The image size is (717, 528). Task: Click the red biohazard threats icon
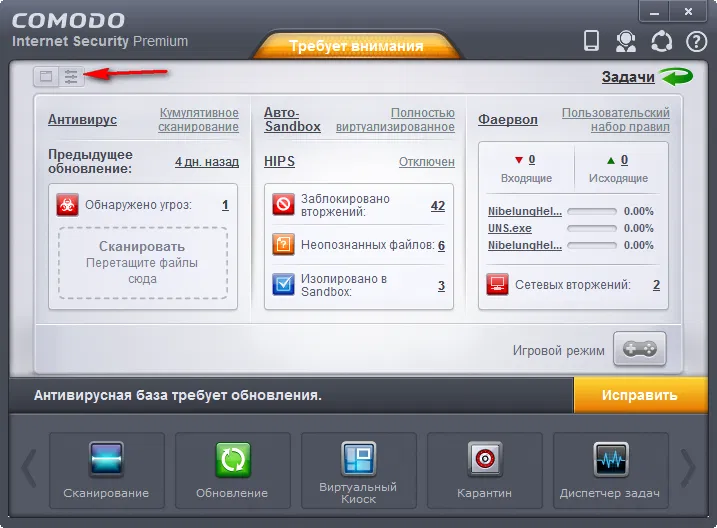[x=68, y=205]
